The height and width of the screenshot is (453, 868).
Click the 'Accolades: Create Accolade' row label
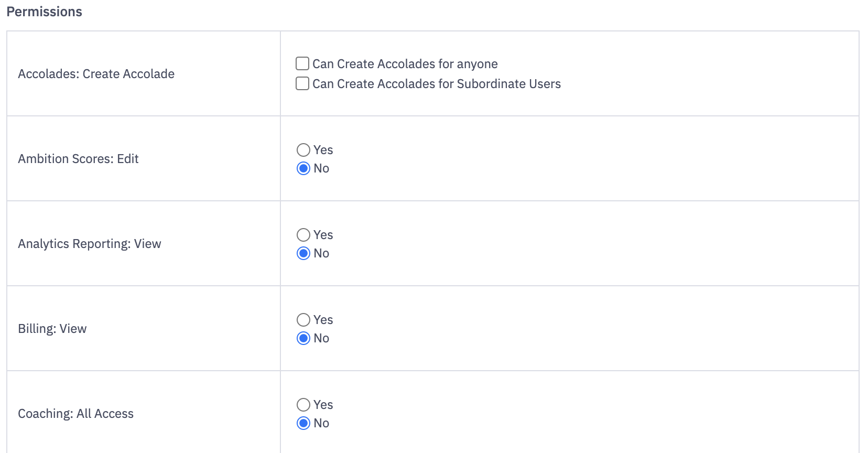pyautogui.click(x=96, y=74)
